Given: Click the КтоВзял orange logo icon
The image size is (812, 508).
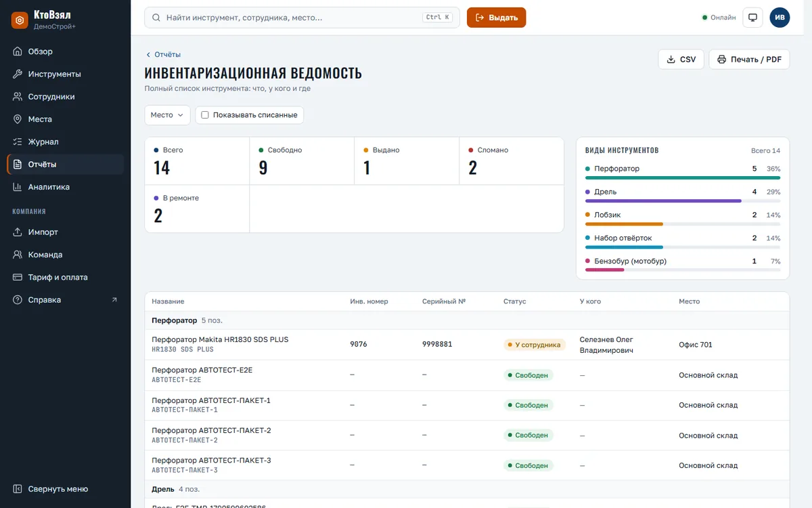Looking at the screenshot, I should [20, 20].
